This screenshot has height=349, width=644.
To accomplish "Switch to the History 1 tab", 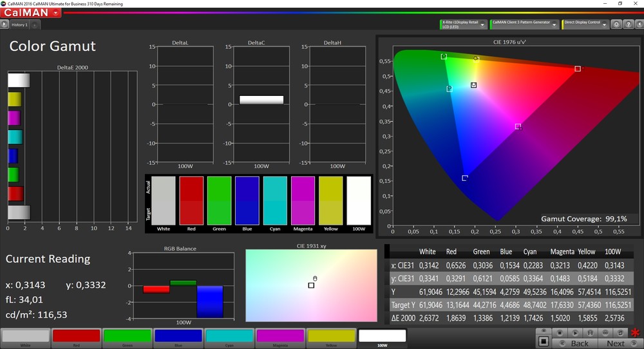I will click(x=19, y=25).
